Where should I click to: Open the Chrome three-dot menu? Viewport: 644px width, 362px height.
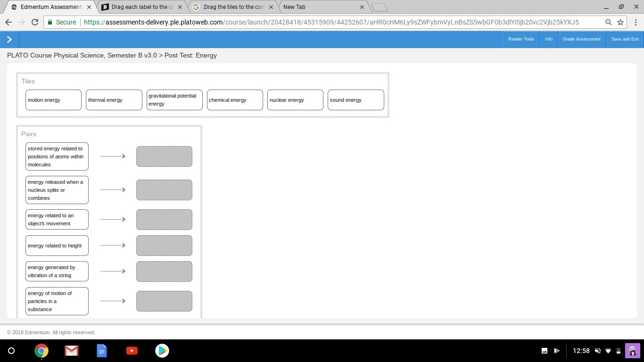click(x=636, y=22)
